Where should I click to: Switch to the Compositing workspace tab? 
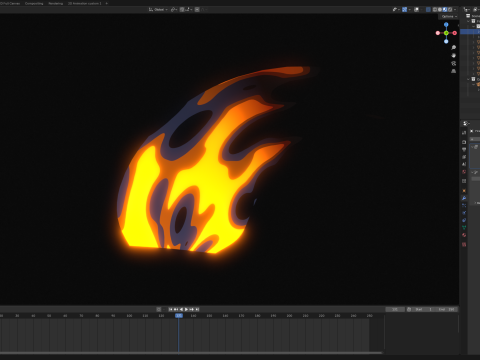click(34, 3)
